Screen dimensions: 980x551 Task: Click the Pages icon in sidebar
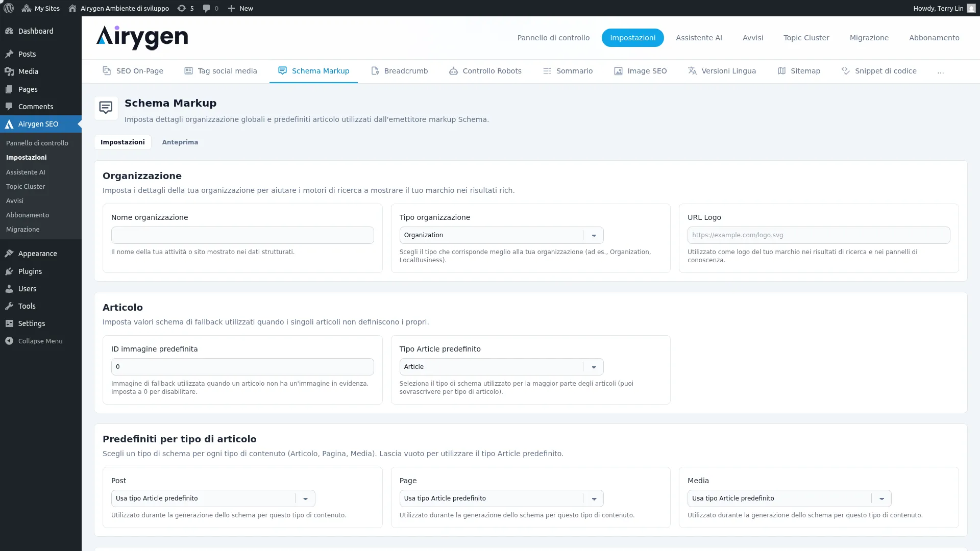(x=9, y=89)
